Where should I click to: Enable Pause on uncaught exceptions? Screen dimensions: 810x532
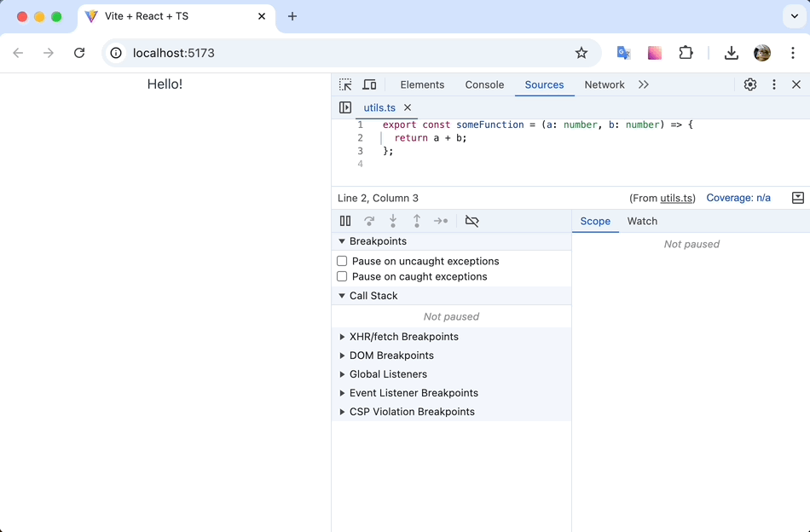click(x=342, y=261)
